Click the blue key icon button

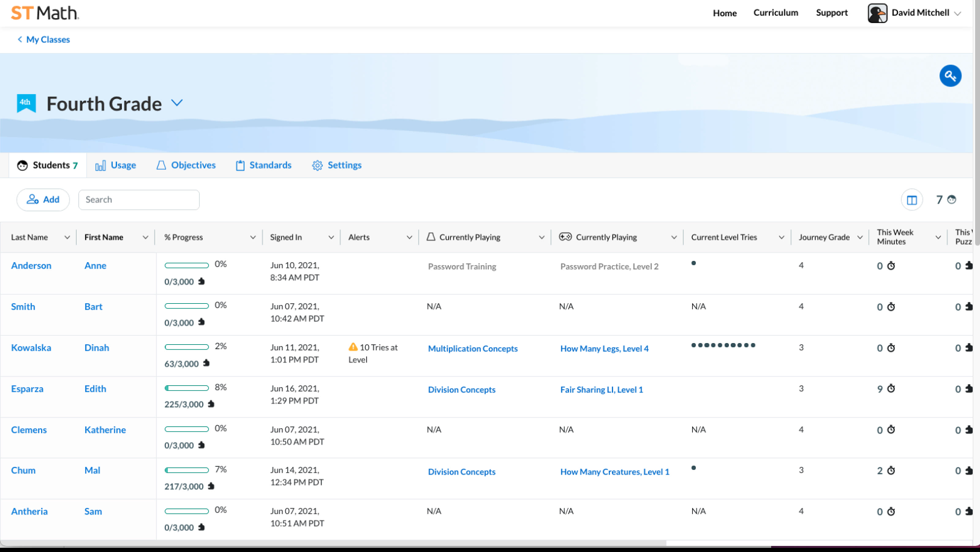[950, 76]
